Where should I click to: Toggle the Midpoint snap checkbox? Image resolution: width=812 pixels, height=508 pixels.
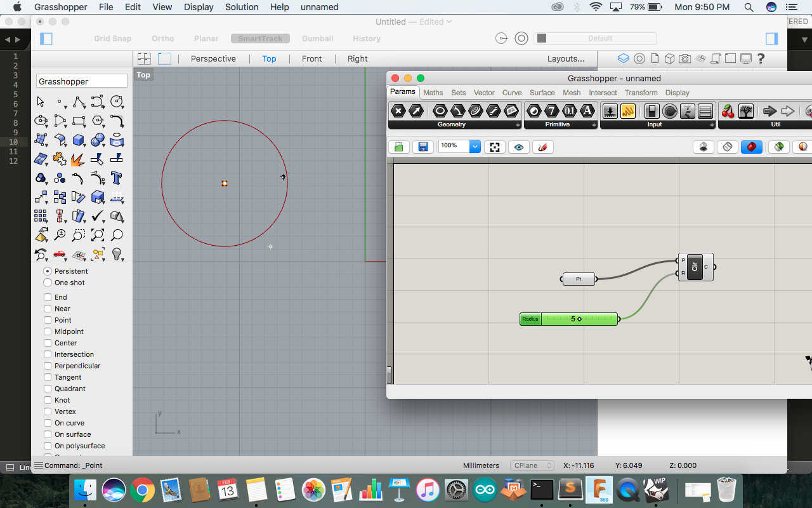pos(48,331)
